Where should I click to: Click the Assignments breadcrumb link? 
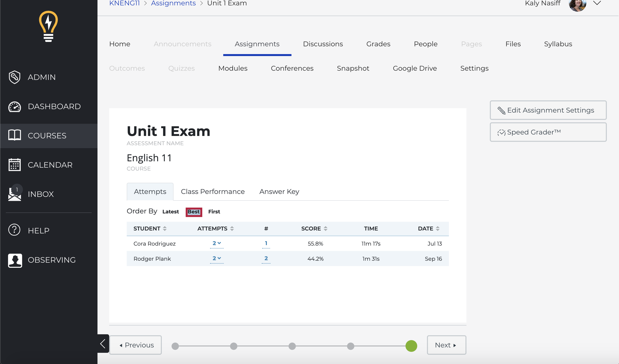[x=173, y=3]
